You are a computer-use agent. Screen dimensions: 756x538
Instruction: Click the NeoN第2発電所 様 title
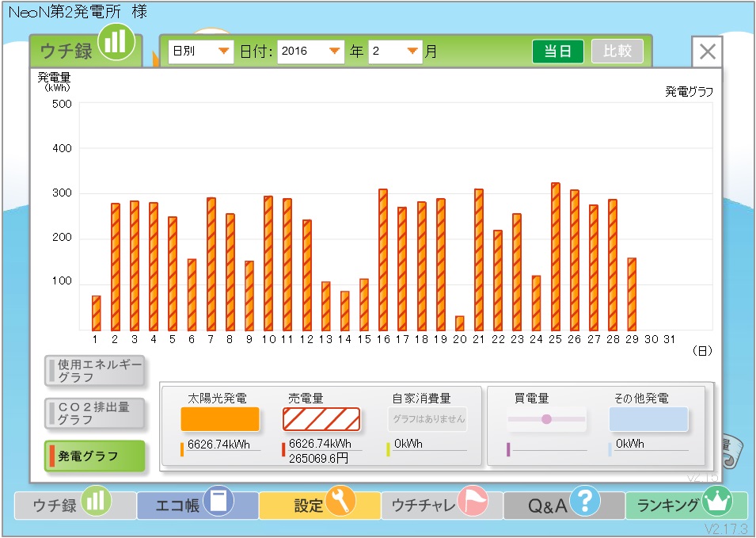(x=78, y=12)
